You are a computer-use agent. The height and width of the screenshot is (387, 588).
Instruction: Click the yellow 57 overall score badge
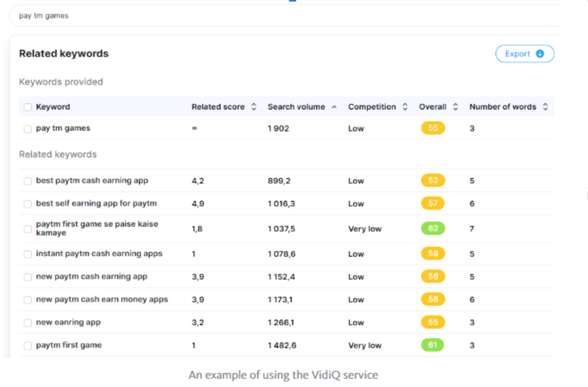tap(433, 203)
